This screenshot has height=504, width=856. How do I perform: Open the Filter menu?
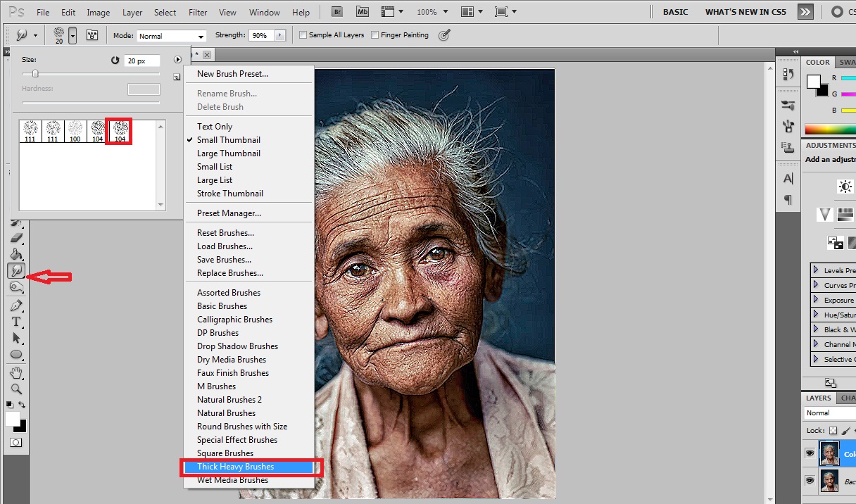(x=198, y=13)
